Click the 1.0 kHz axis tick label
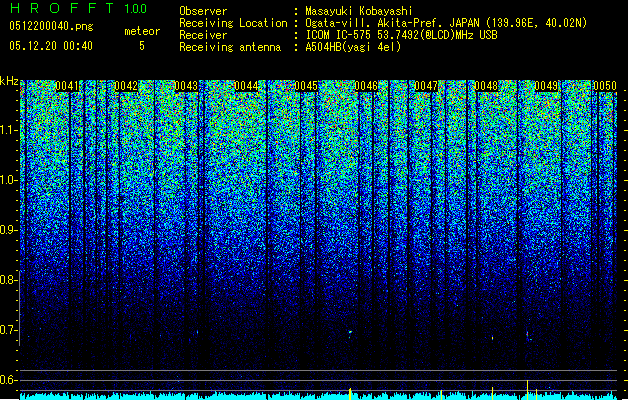This screenshot has height=400, width=629. coord(9,181)
